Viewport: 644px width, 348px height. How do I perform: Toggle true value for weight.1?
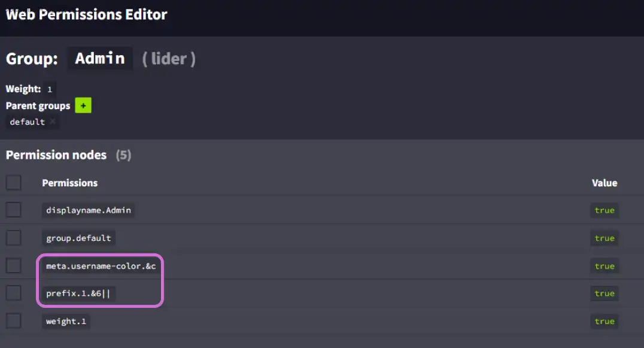click(604, 322)
